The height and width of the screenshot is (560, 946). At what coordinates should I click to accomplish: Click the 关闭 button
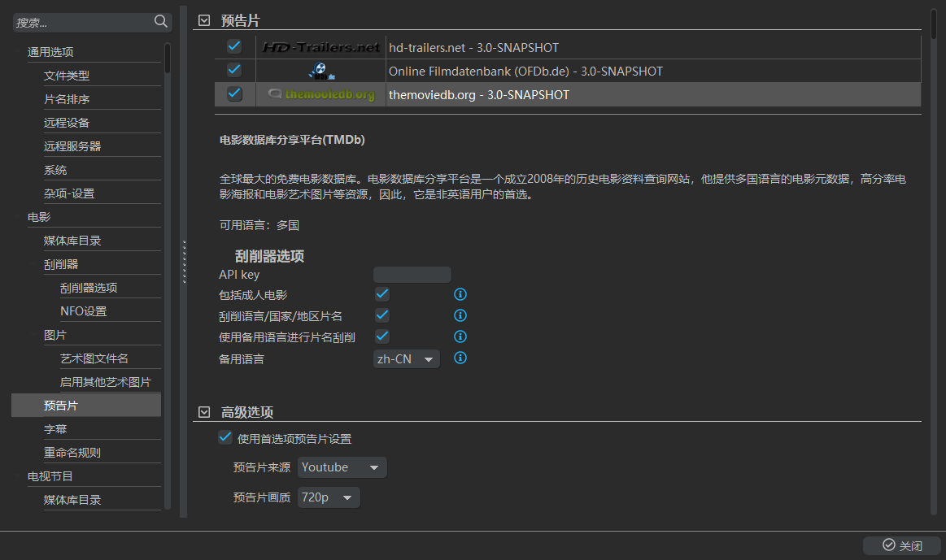(x=902, y=545)
